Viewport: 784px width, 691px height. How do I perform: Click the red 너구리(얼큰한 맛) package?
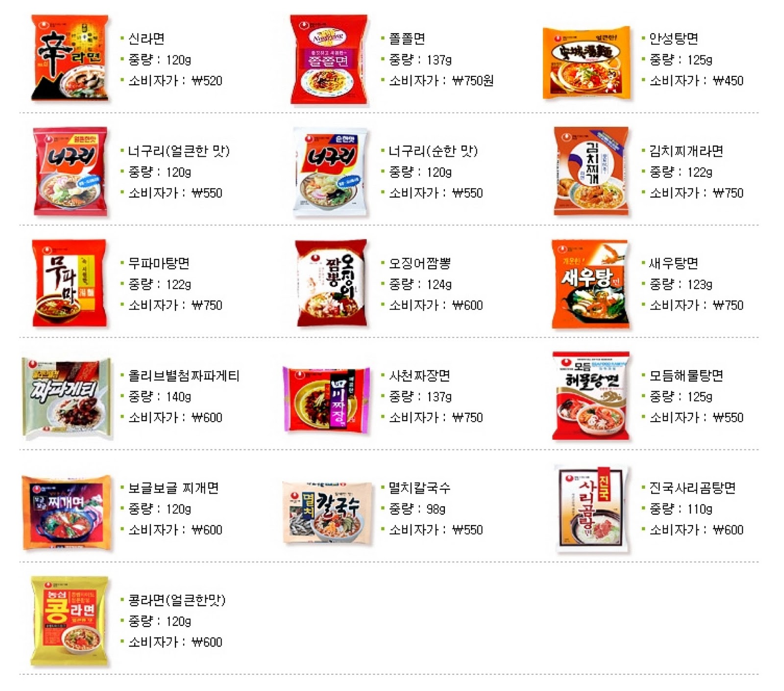[x=70, y=171]
